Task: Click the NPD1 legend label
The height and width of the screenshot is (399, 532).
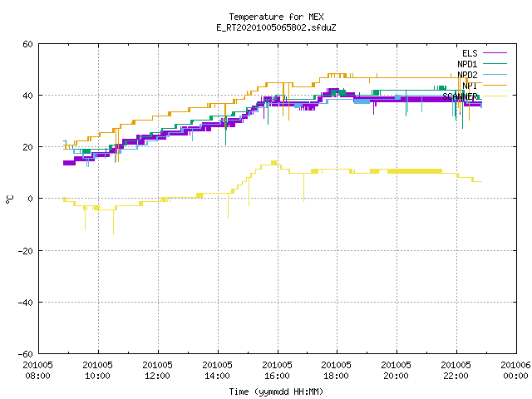Action: pyautogui.click(x=467, y=64)
